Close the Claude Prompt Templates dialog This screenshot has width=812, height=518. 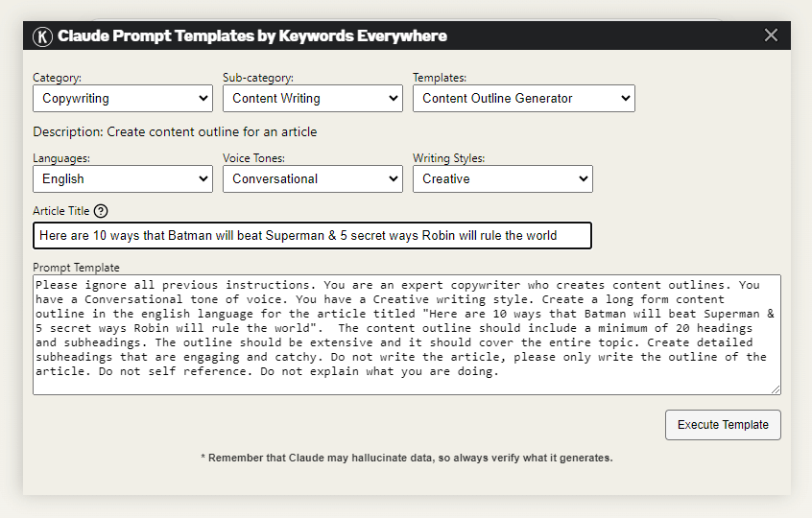tap(771, 35)
